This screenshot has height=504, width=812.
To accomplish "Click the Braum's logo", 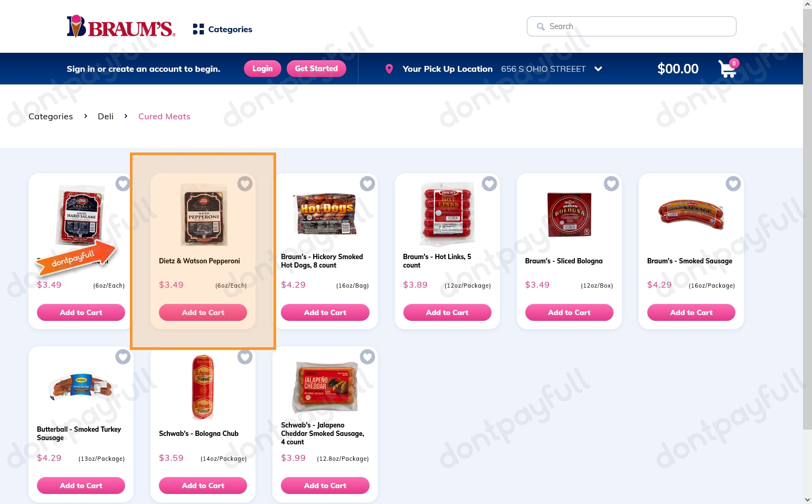I will [121, 26].
